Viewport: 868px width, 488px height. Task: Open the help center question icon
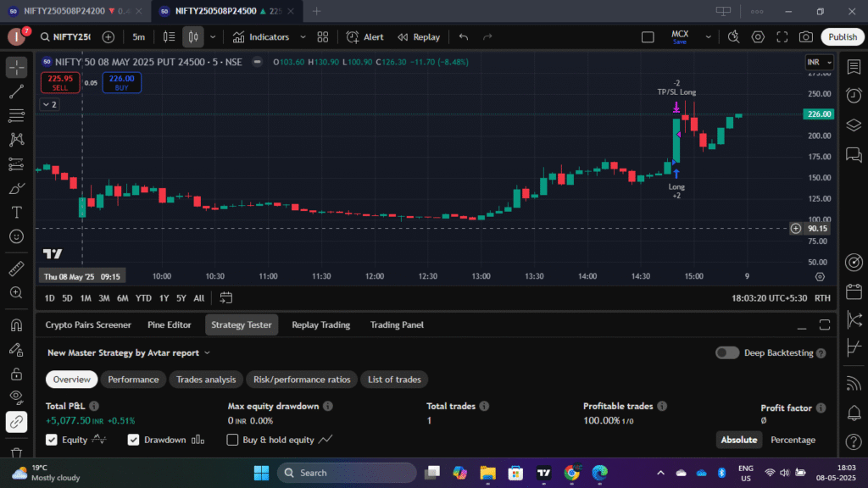point(854,441)
